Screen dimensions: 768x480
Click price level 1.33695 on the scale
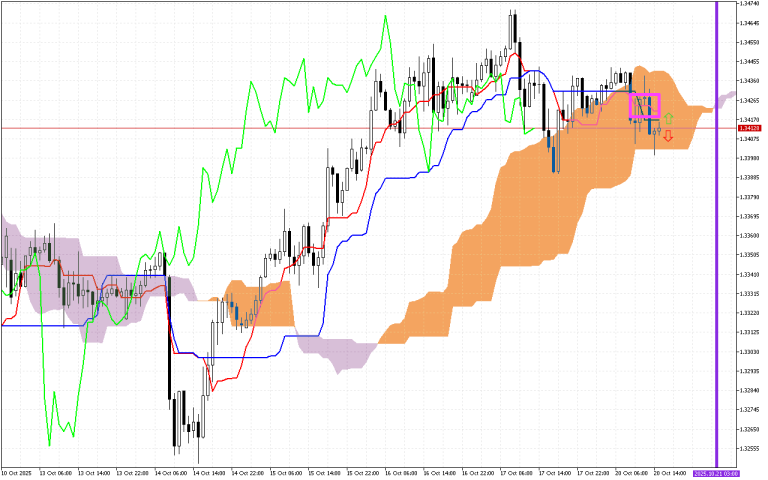[x=750, y=216]
